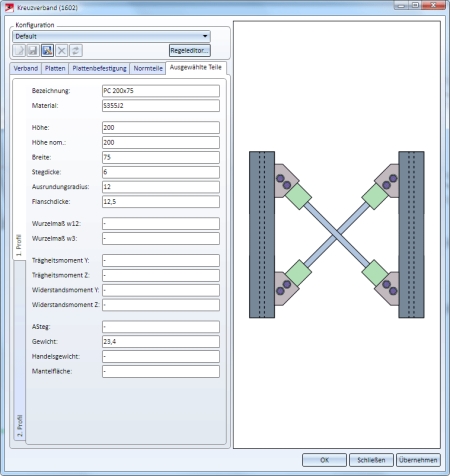Click the Widerstandsmoment Z field

pyautogui.click(x=161, y=305)
